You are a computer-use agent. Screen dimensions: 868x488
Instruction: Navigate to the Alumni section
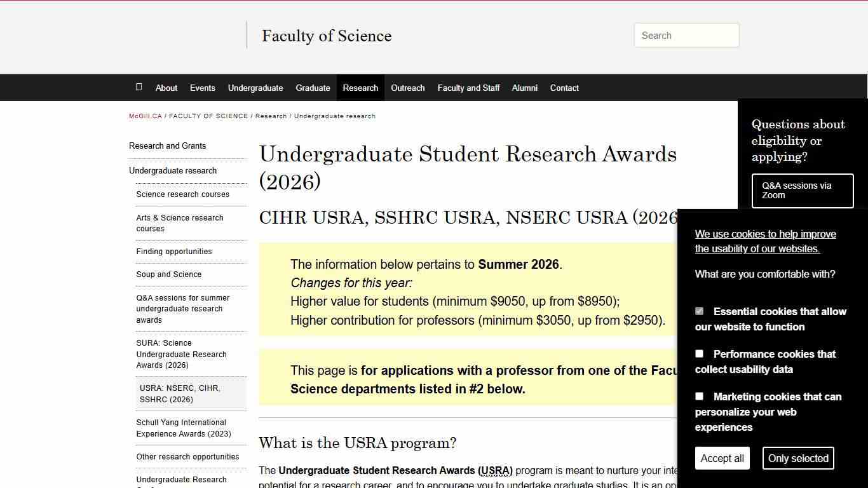[x=525, y=88]
